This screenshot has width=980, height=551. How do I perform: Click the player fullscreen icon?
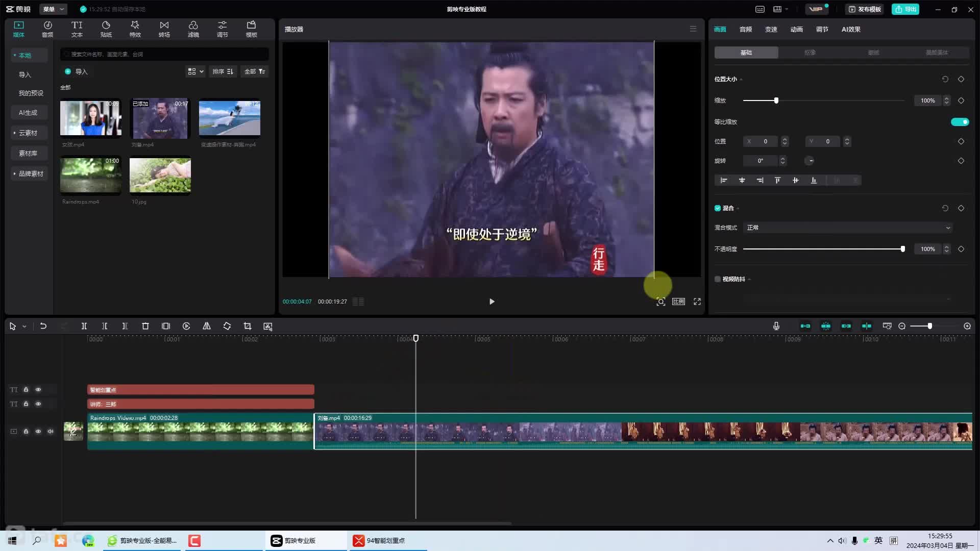(697, 302)
